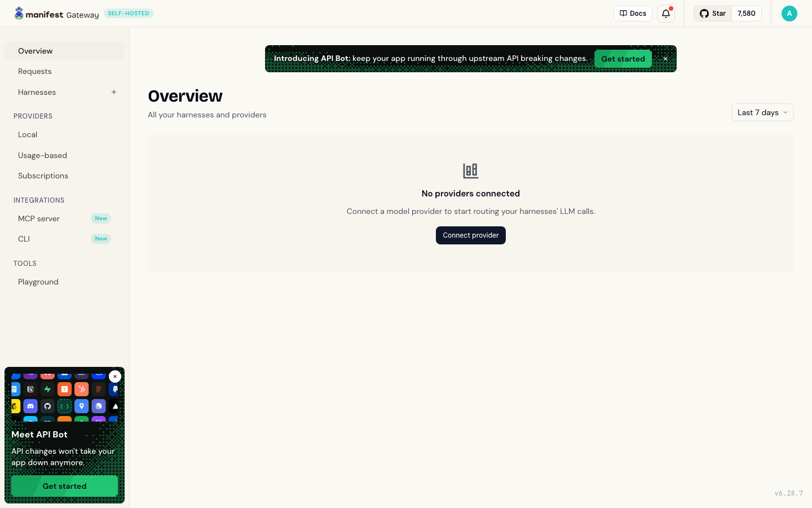Click the Linear icon in promo card

98,406
